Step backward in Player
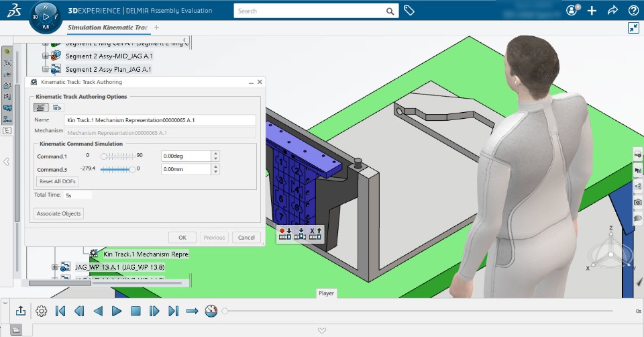The width and height of the screenshot is (644, 337). [x=79, y=311]
